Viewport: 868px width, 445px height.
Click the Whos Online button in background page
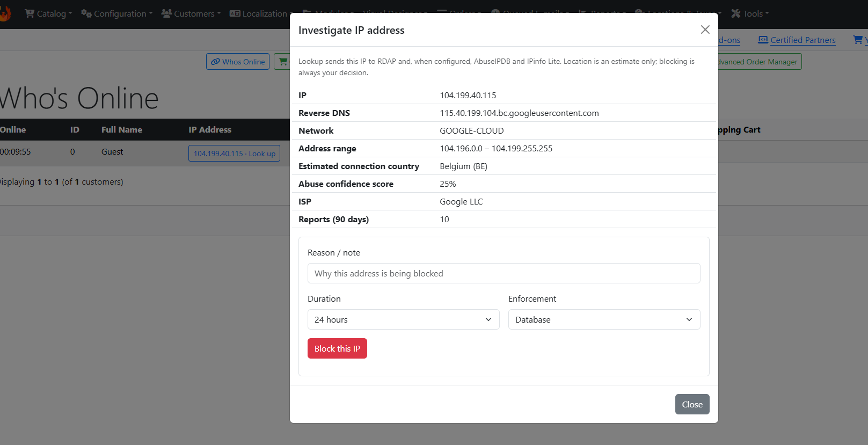coord(238,62)
